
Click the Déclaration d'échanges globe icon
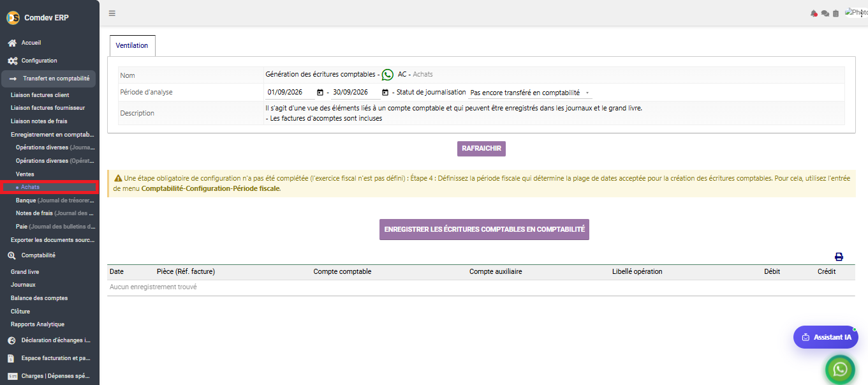[x=11, y=340]
